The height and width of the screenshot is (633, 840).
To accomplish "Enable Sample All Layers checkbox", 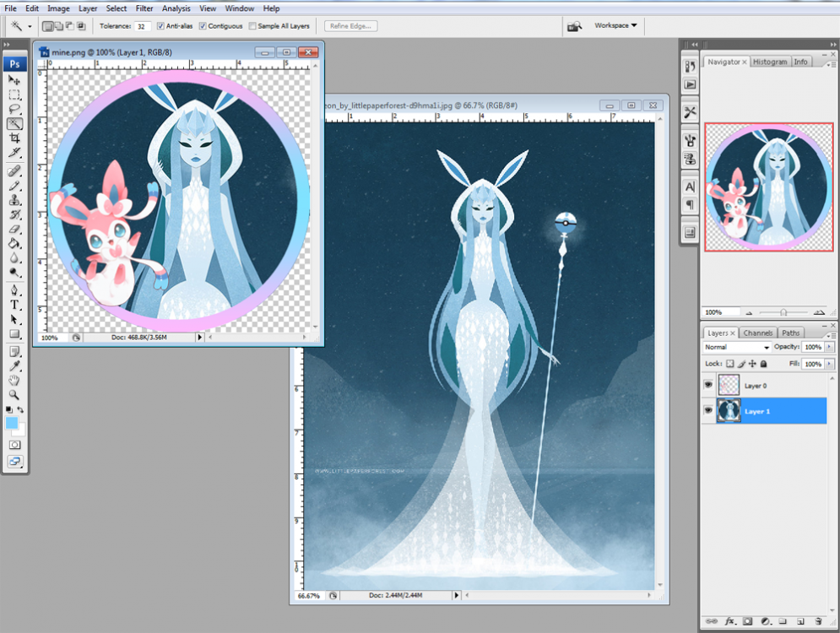I will coord(252,26).
